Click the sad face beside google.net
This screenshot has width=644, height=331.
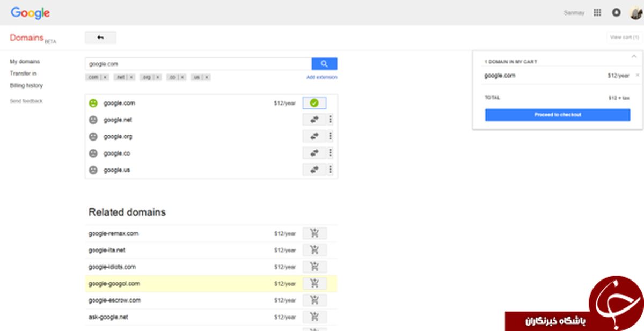(93, 120)
